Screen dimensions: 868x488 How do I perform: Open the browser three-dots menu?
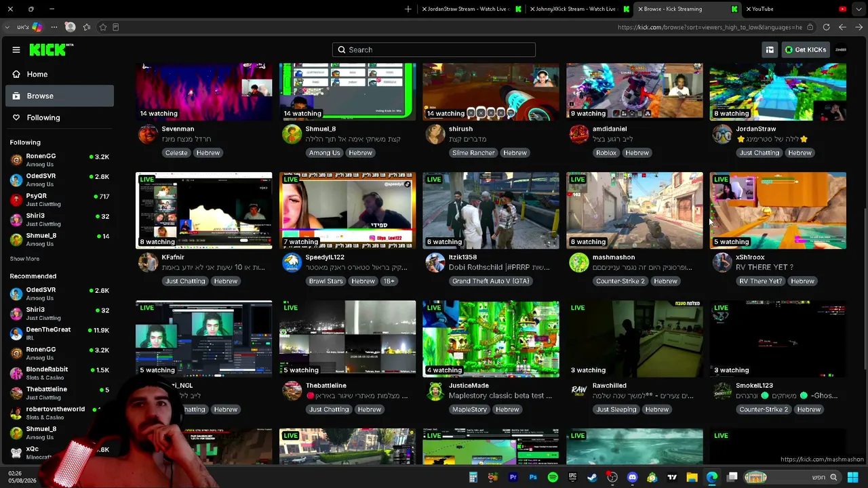click(x=54, y=27)
